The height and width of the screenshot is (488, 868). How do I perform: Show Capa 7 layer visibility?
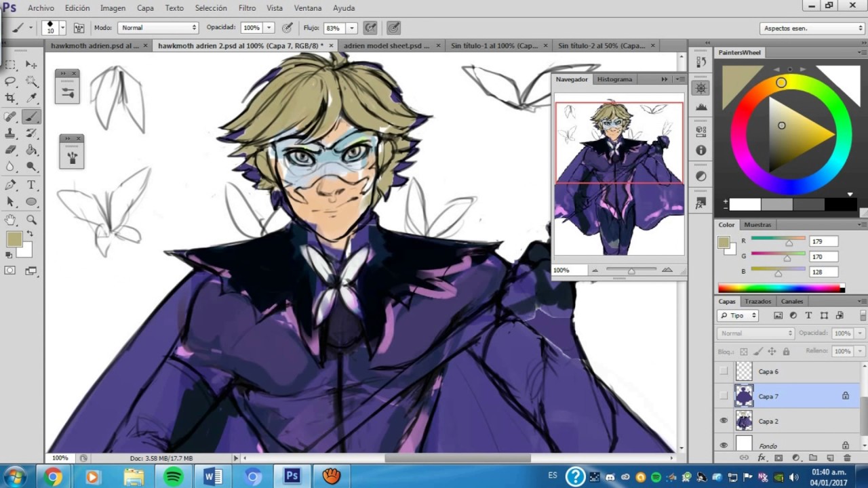point(724,396)
